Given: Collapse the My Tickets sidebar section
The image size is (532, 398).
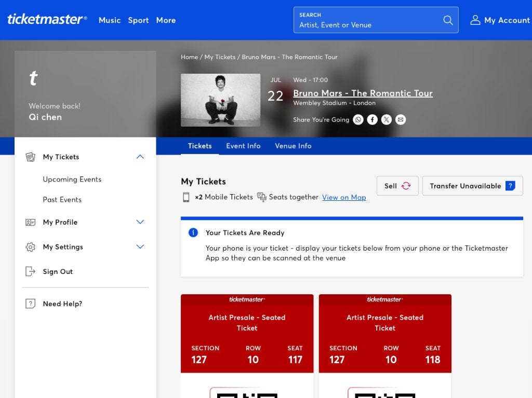Looking at the screenshot, I should (140, 157).
